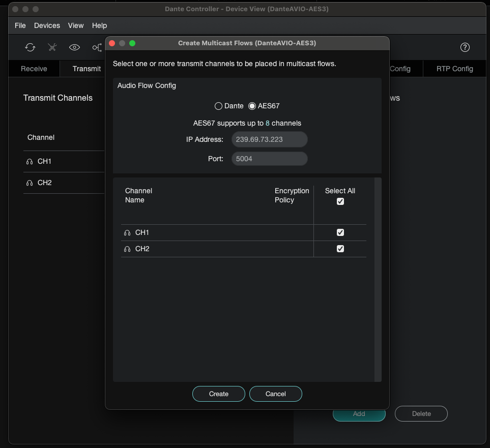Image resolution: width=490 pixels, height=448 pixels.
Task: Open help via the question mark icon
Action: pos(465,47)
